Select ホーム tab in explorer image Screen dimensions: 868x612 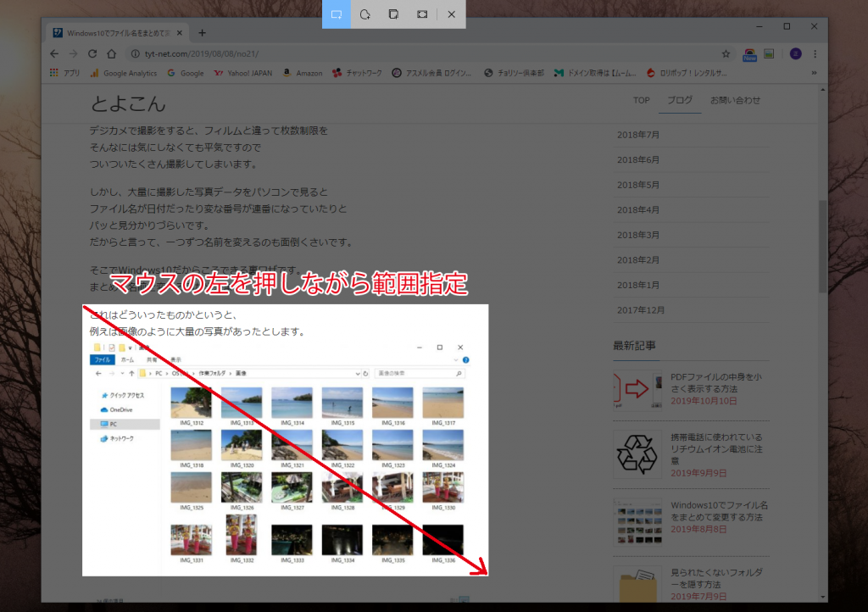tap(127, 359)
